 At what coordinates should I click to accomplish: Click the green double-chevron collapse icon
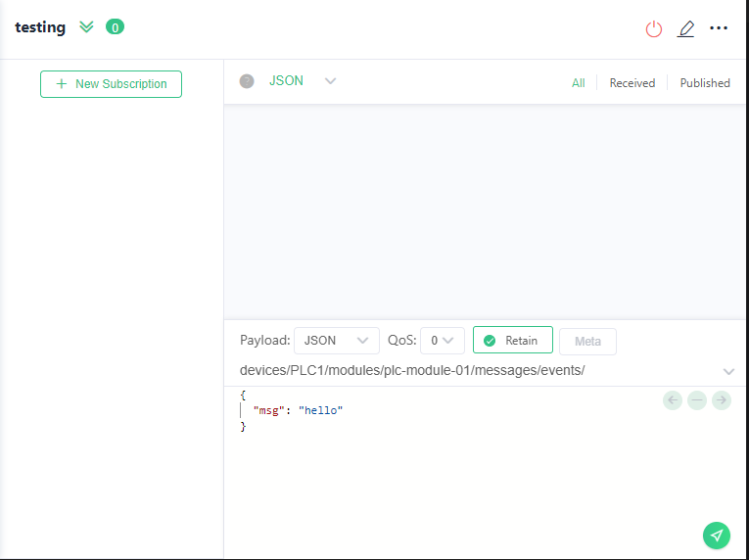pos(86,27)
